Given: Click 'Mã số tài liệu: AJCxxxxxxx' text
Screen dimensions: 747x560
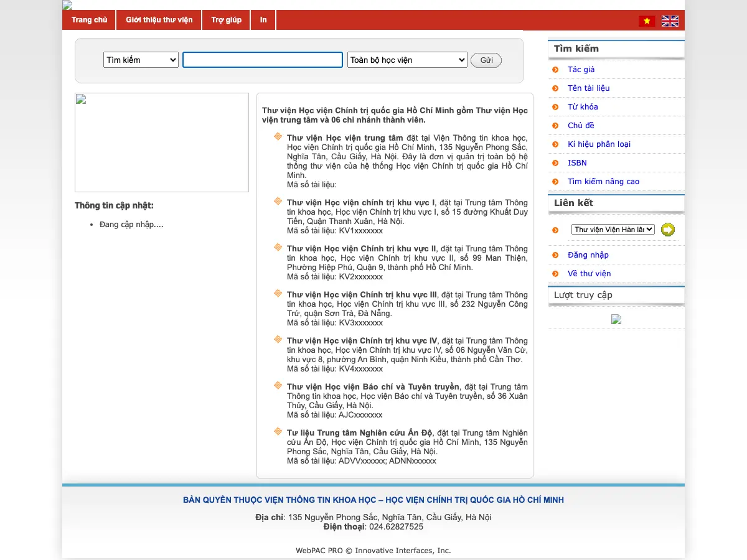Looking at the screenshot, I should pos(335,415).
